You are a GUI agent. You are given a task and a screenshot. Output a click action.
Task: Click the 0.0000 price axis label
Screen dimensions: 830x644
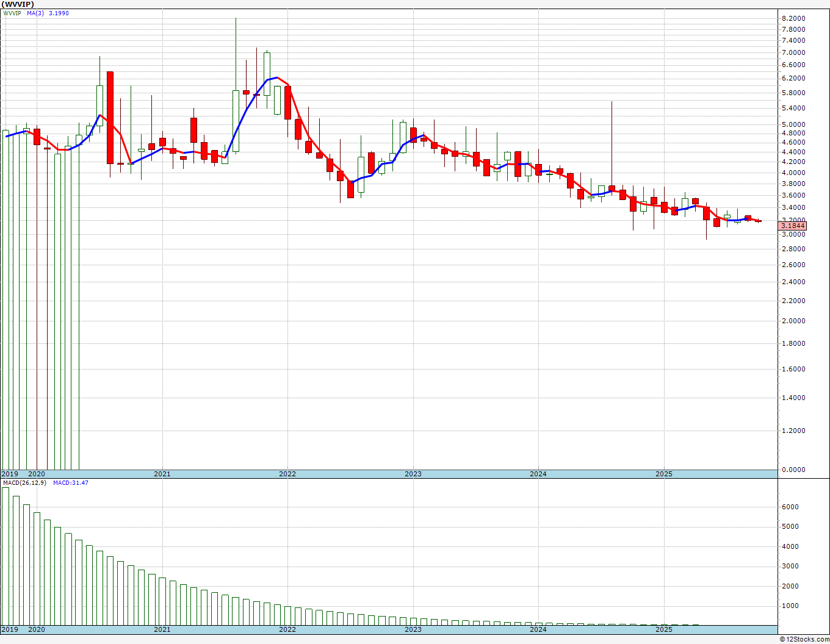pyautogui.click(x=793, y=470)
